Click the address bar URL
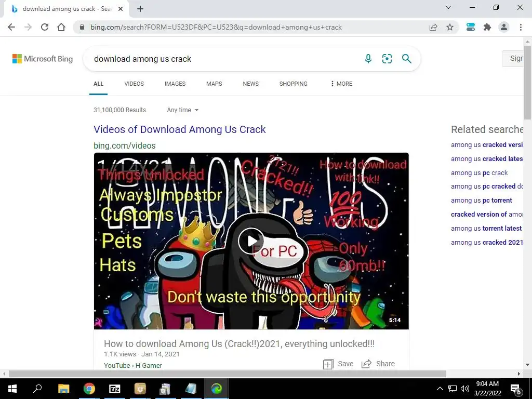The image size is (532, 399). [x=216, y=27]
